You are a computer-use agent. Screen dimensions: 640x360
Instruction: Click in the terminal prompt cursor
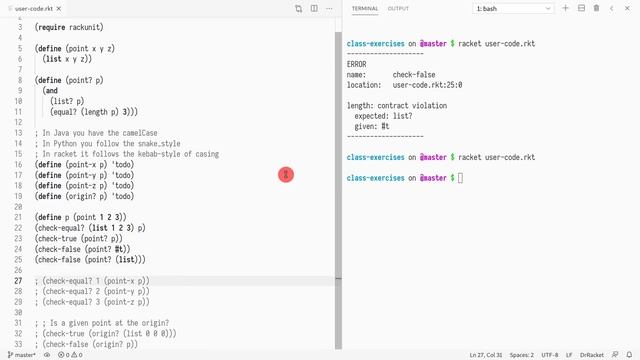point(460,178)
